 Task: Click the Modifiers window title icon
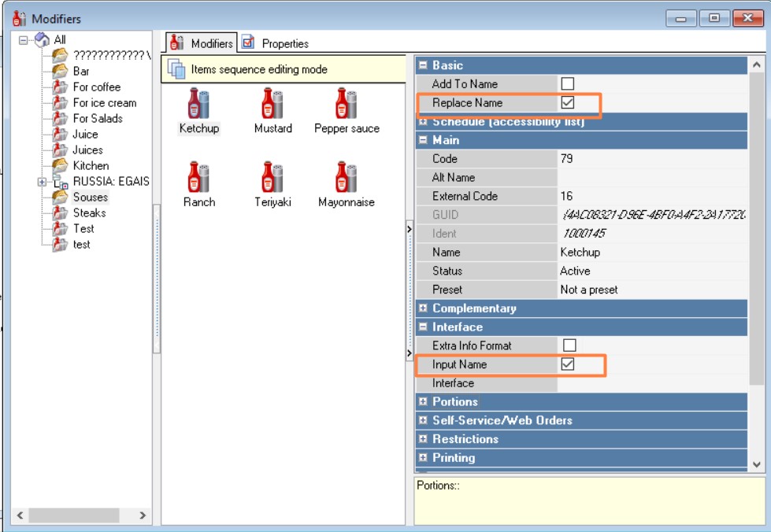(x=19, y=18)
